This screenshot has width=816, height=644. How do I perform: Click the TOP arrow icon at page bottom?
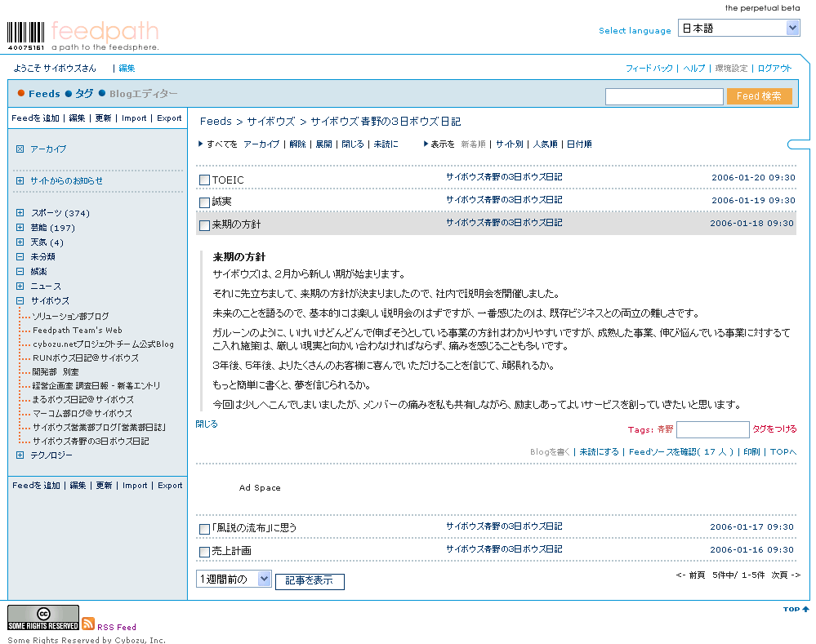[805, 609]
